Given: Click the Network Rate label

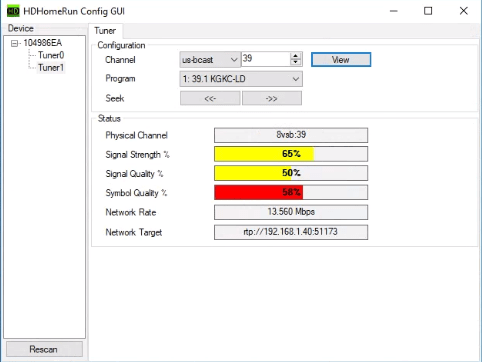Looking at the screenshot, I should (131, 212).
